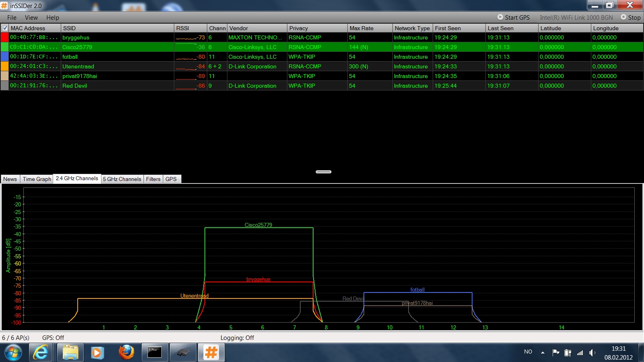The width and height of the screenshot is (644, 362).
Task: Sort by Max Rate column header
Action: [x=370, y=28]
